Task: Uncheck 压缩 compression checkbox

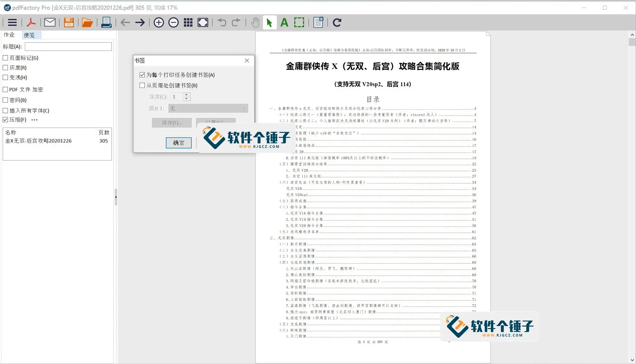Action: point(5,120)
